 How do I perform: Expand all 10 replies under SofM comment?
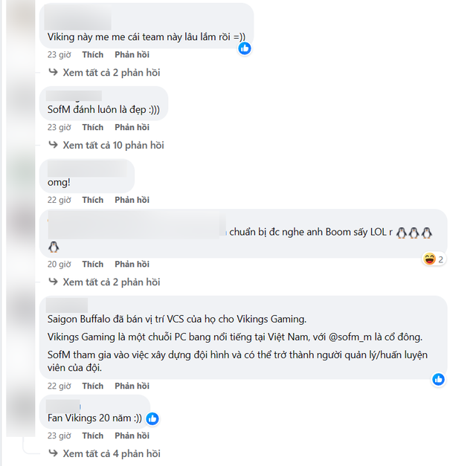coord(113,145)
